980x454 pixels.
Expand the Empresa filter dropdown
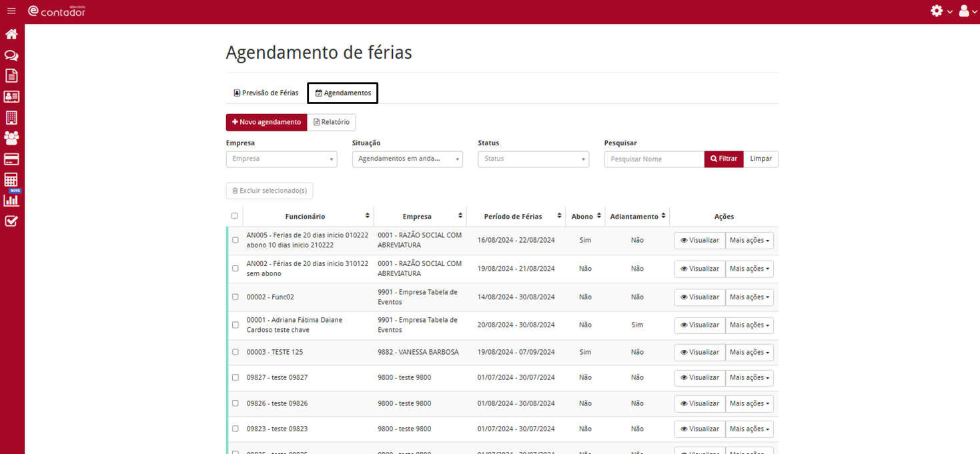coord(281,159)
